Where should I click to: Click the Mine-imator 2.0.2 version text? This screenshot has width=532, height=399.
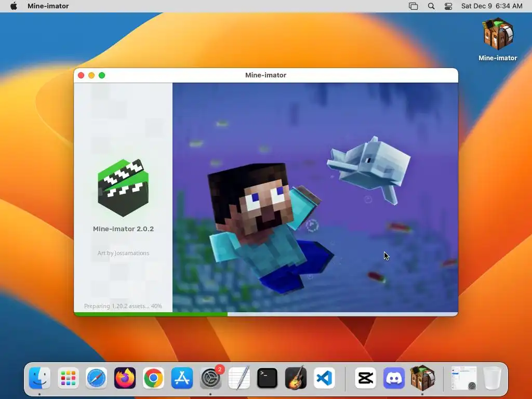click(x=123, y=229)
